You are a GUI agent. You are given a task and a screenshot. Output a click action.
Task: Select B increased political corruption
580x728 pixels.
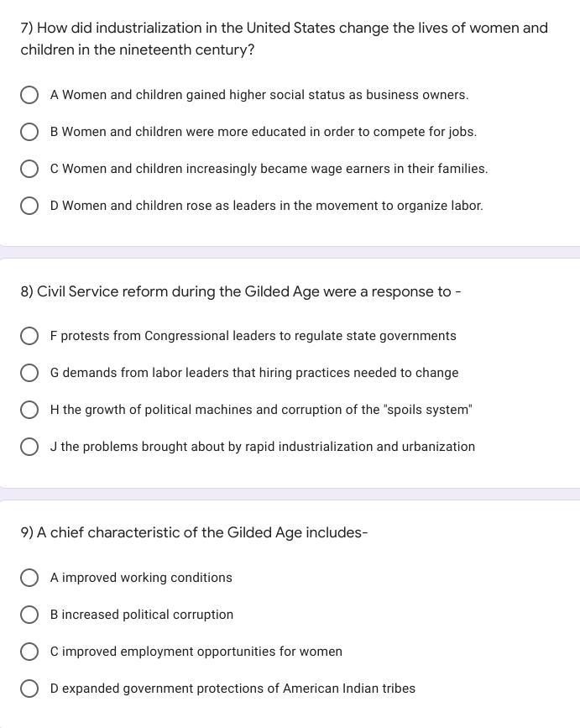[x=29, y=615]
